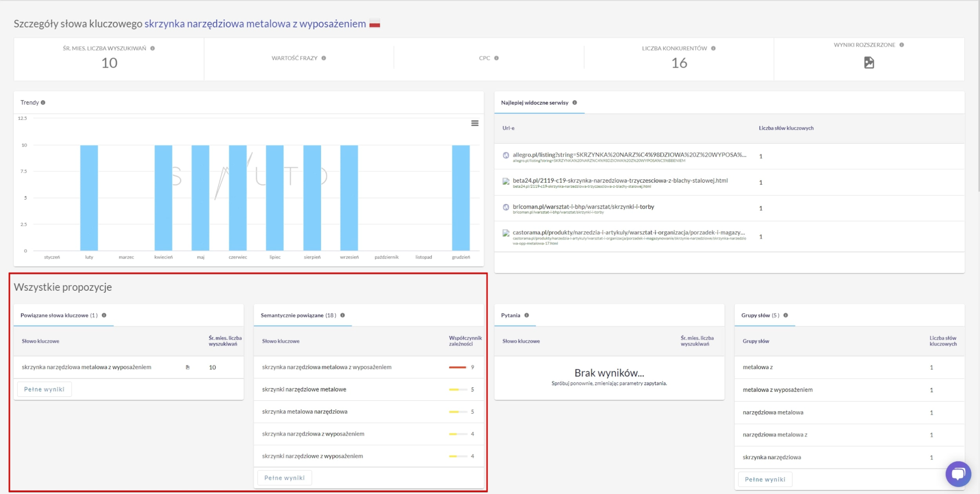Click the grudzień bar in trends chart
The height and width of the screenshot is (494, 980).
(461, 198)
